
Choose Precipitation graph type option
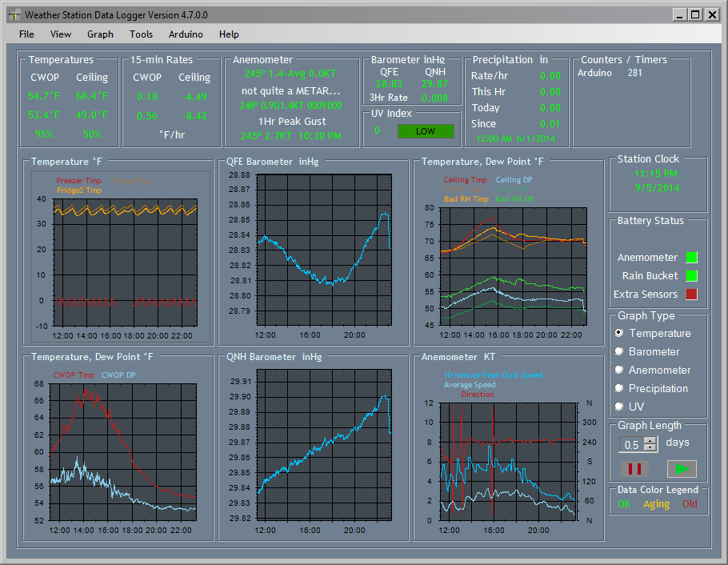click(x=618, y=388)
